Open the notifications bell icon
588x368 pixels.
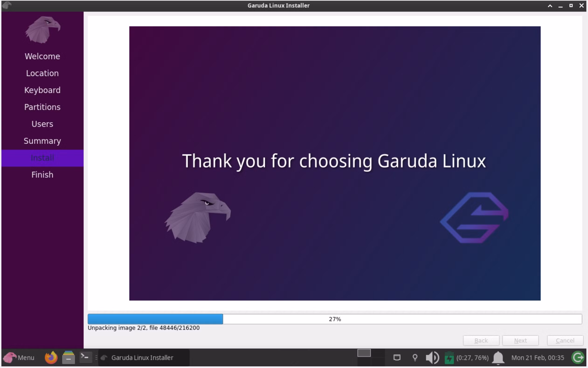coord(498,358)
